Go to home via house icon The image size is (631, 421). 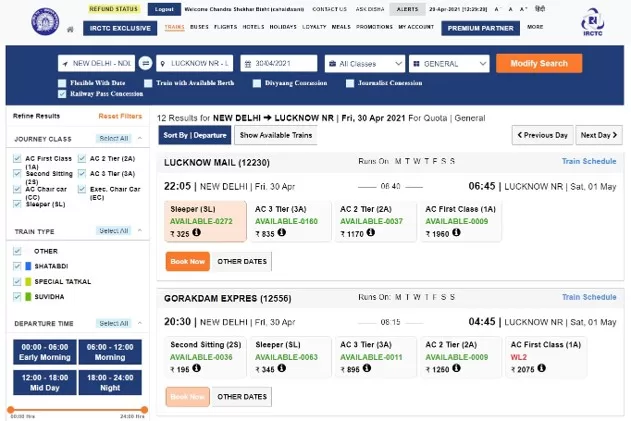pyautogui.click(x=70, y=29)
